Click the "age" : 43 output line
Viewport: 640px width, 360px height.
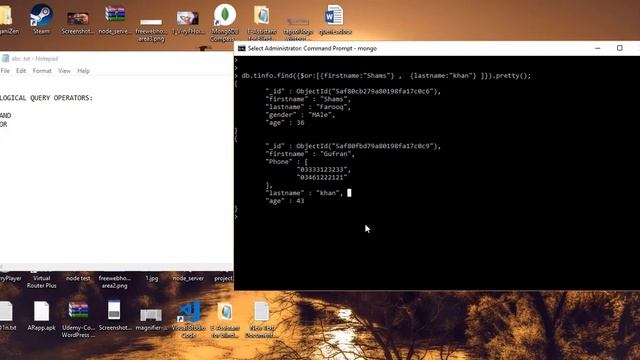(284, 200)
